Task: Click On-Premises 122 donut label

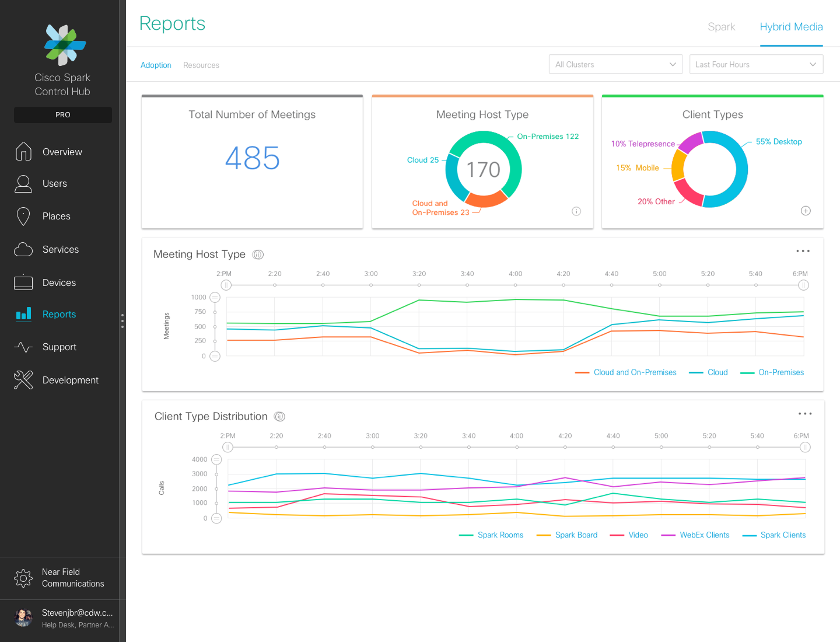Action: (x=548, y=137)
